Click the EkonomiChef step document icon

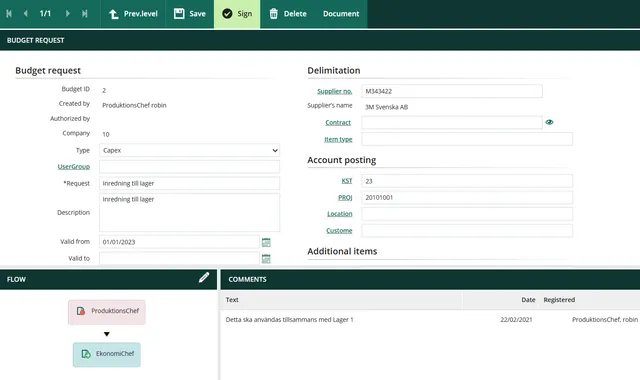86,354
